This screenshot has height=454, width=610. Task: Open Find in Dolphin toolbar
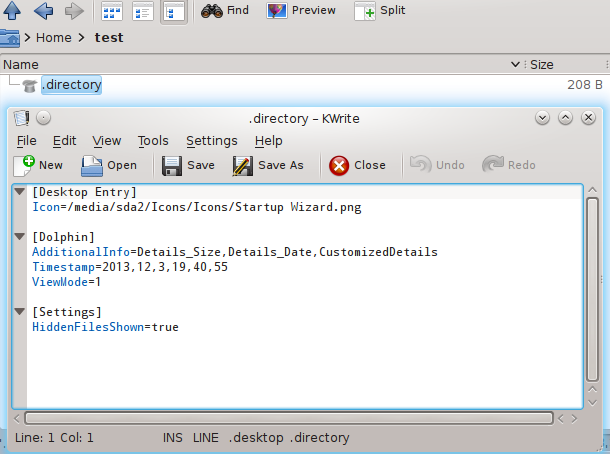[225, 11]
